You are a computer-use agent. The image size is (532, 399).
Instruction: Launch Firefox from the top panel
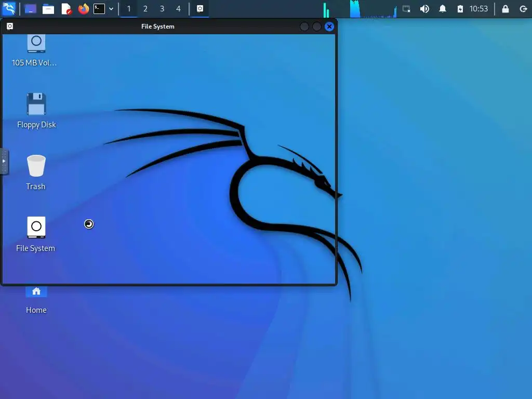pos(84,8)
